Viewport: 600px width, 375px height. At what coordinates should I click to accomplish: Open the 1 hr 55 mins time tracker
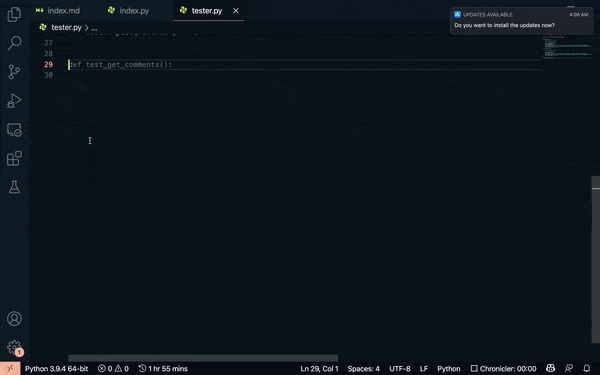pos(163,368)
